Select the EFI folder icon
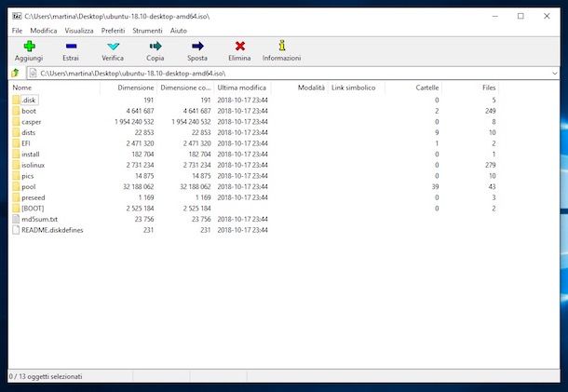568x392 pixels. tap(16, 143)
